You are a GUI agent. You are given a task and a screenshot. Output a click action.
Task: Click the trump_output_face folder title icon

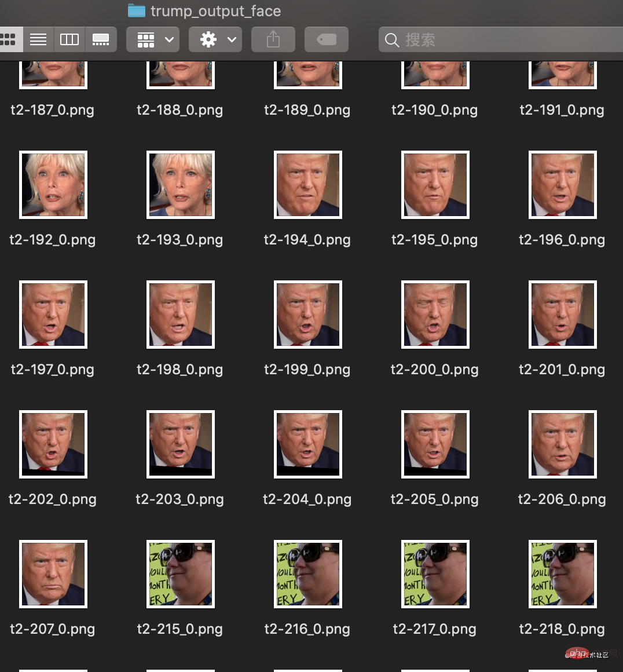(137, 10)
